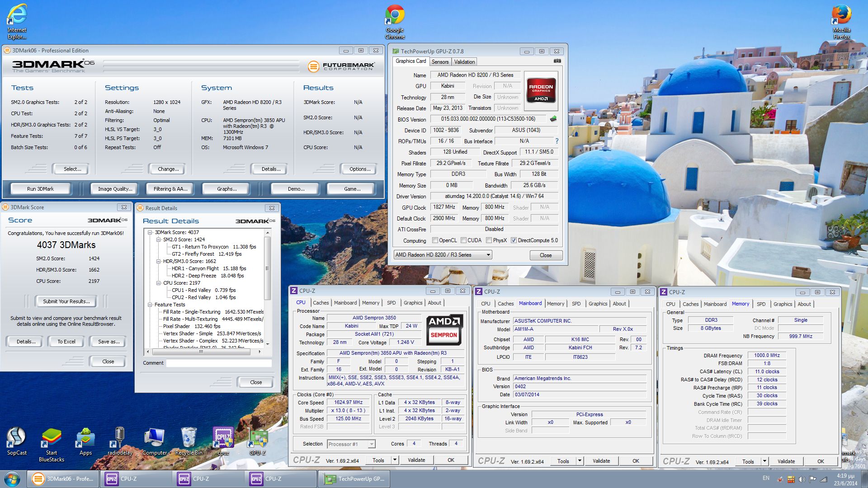
Task: Click volume speaker icon in system tray
Action: point(802,479)
